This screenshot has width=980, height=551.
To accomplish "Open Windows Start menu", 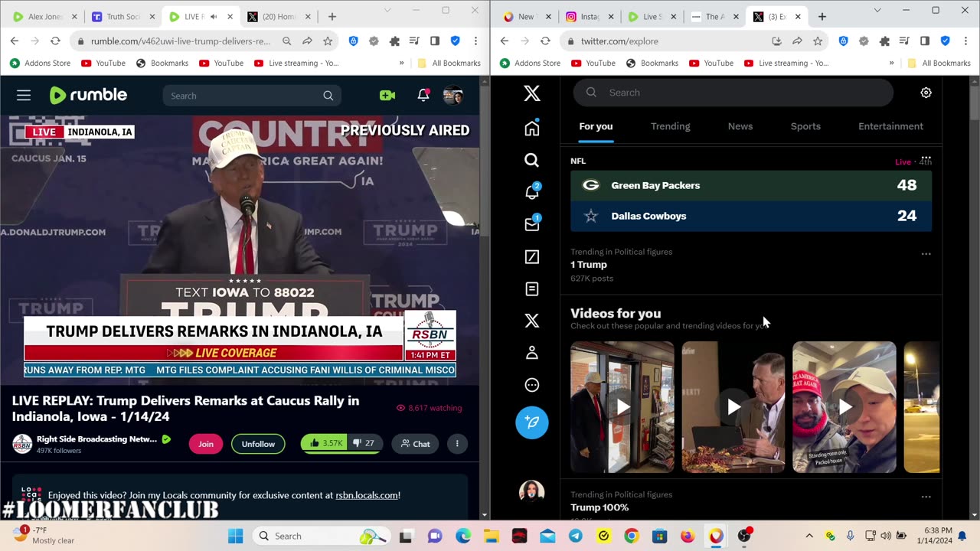I will point(235,536).
